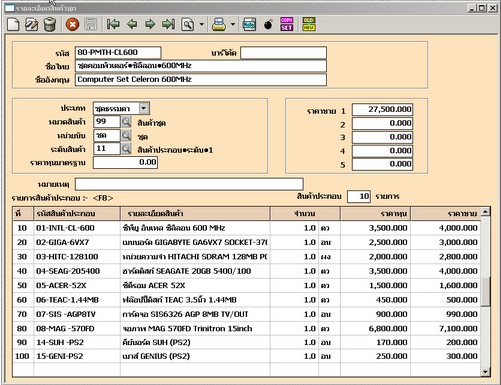Select row 01-INTL-CL-600
This screenshot has height=385, width=501.
[247, 228]
